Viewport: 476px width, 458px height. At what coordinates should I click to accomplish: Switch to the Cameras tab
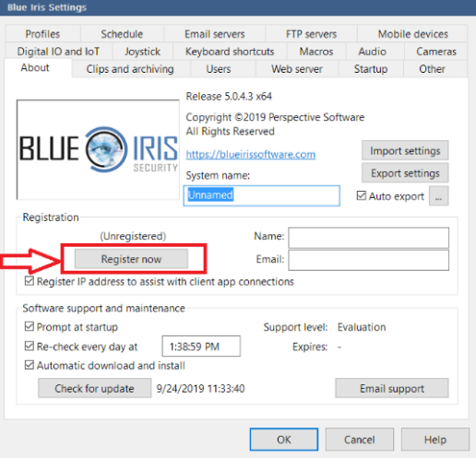click(x=435, y=52)
